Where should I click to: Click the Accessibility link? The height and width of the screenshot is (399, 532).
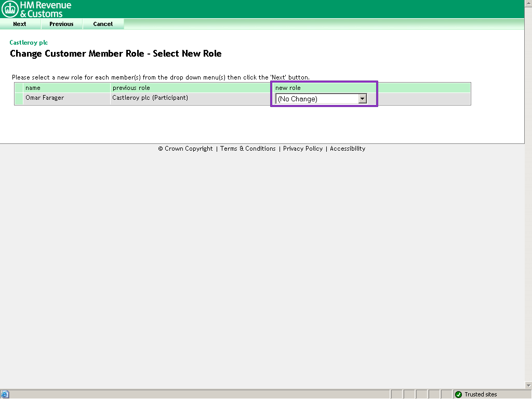pos(347,149)
